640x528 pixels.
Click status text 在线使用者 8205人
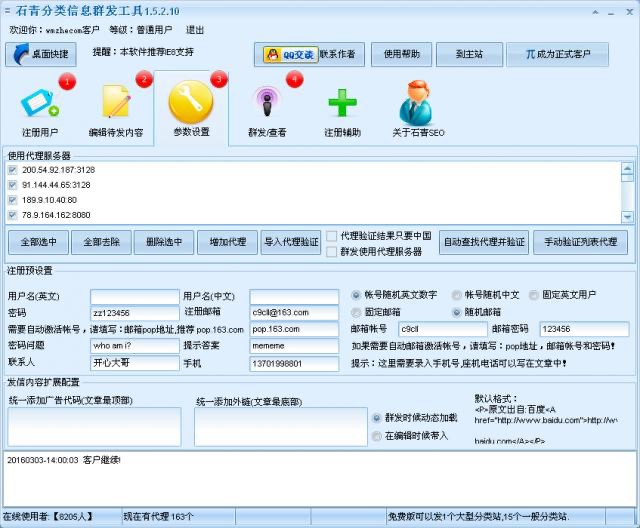click(x=47, y=517)
